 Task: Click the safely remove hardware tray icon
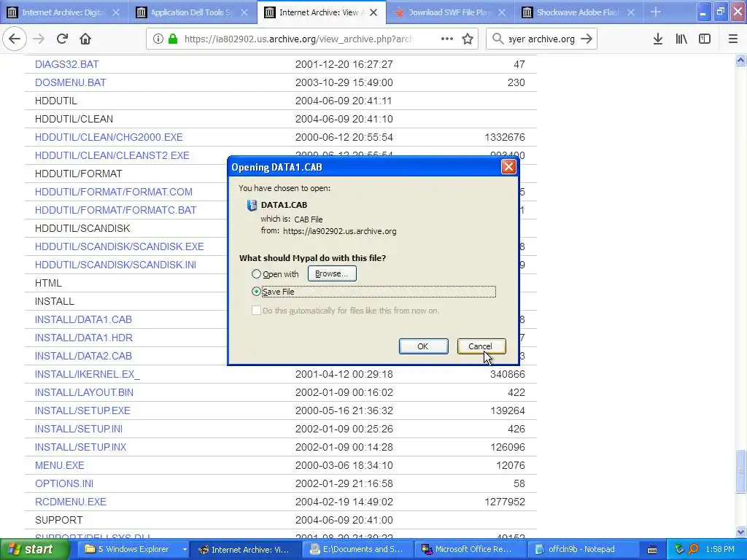click(679, 550)
